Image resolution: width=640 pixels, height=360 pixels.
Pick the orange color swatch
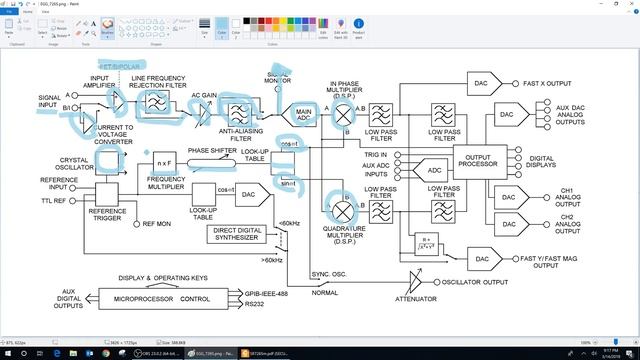click(276, 21)
